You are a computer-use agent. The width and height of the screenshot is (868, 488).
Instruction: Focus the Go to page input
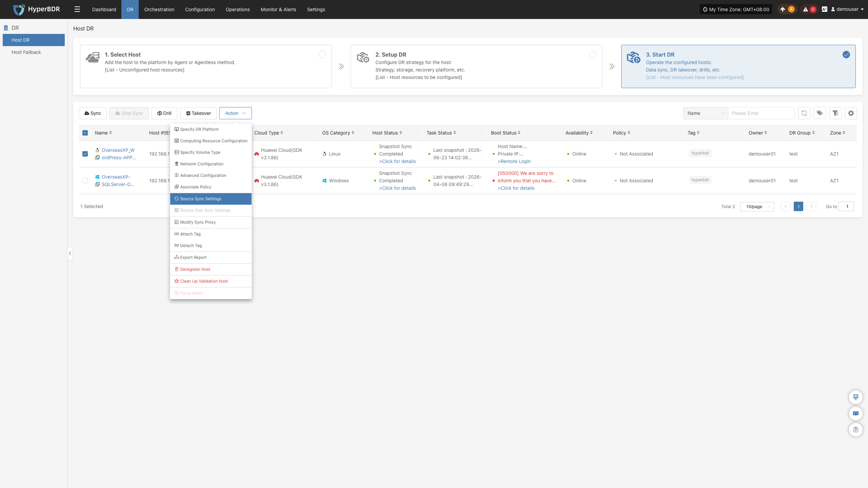(846, 206)
